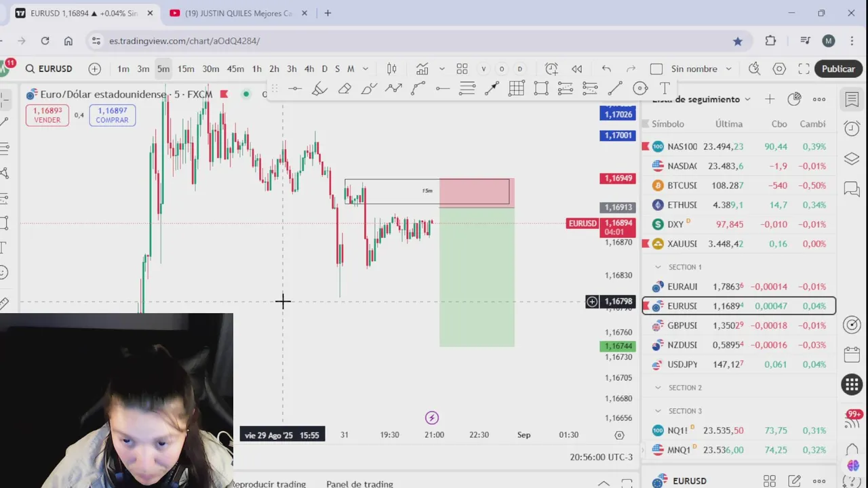The width and height of the screenshot is (868, 488).
Task: Start bar replay with the rewind icon
Action: click(x=576, y=68)
